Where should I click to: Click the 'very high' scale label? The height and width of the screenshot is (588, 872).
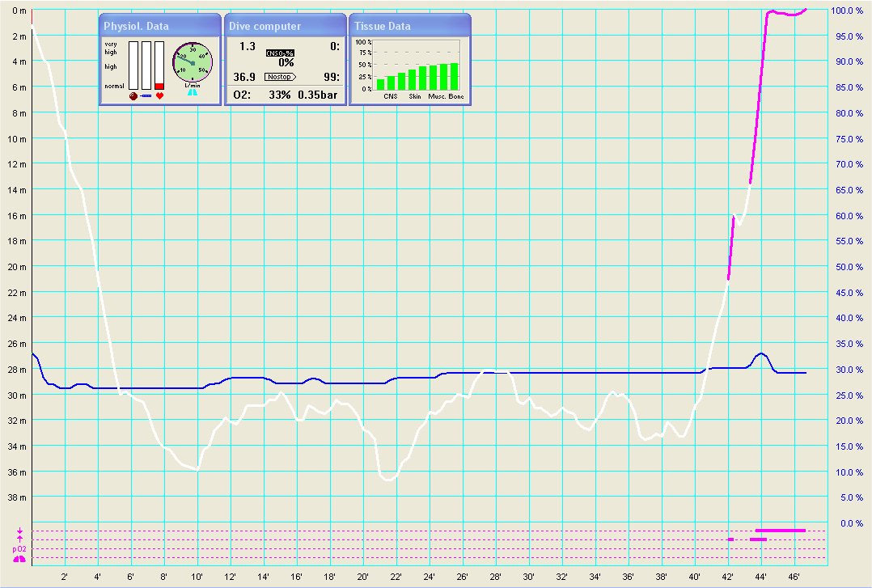pyautogui.click(x=111, y=48)
